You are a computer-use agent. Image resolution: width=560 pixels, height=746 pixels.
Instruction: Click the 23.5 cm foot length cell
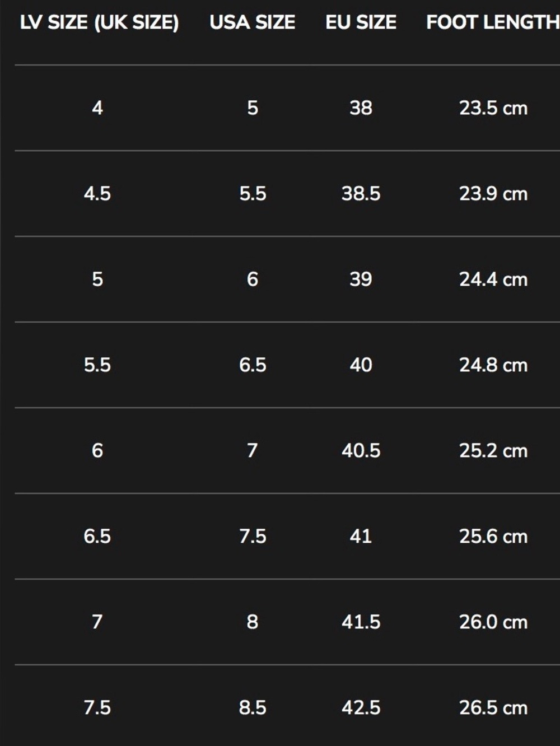point(493,108)
